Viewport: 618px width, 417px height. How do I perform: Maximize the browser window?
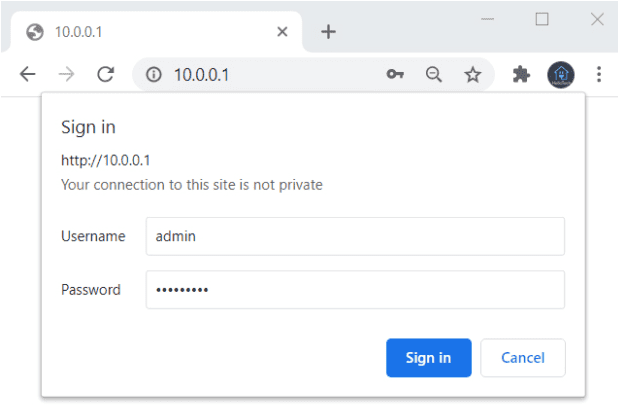click(x=542, y=19)
